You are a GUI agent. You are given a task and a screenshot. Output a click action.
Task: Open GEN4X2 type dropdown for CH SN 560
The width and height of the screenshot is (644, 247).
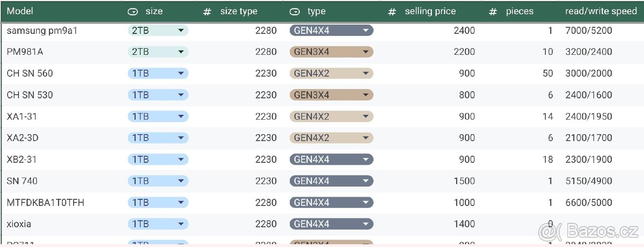tap(331, 74)
